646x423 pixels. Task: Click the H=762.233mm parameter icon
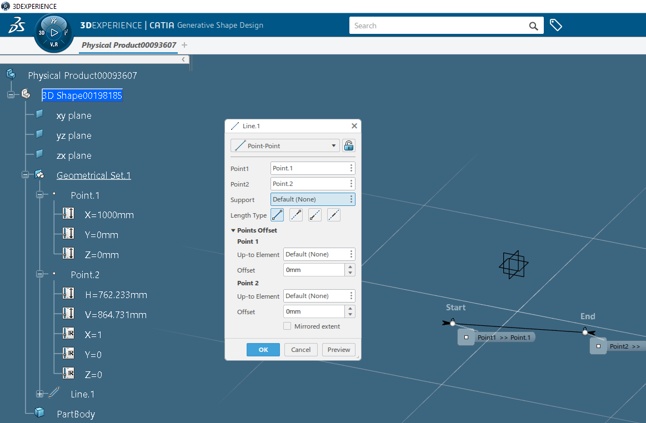(x=68, y=293)
